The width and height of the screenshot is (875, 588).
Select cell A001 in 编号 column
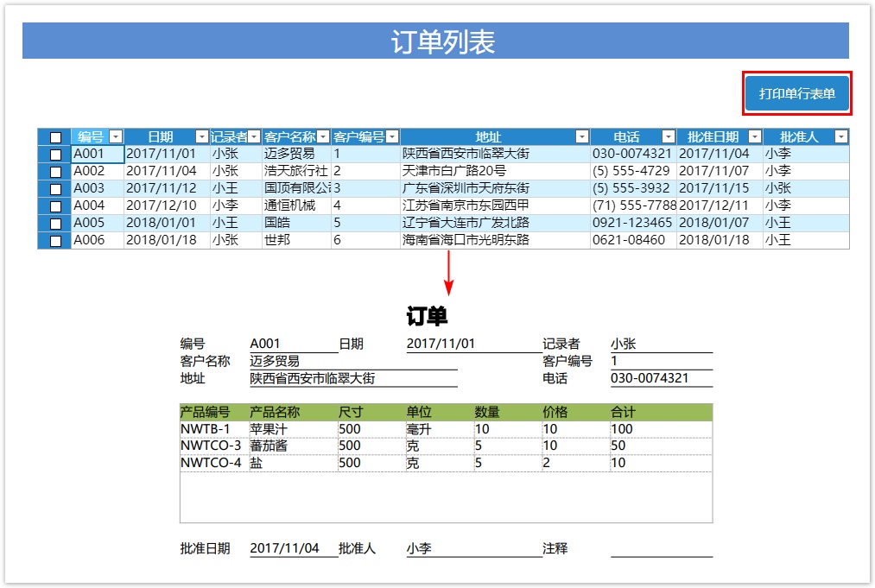[x=98, y=154]
